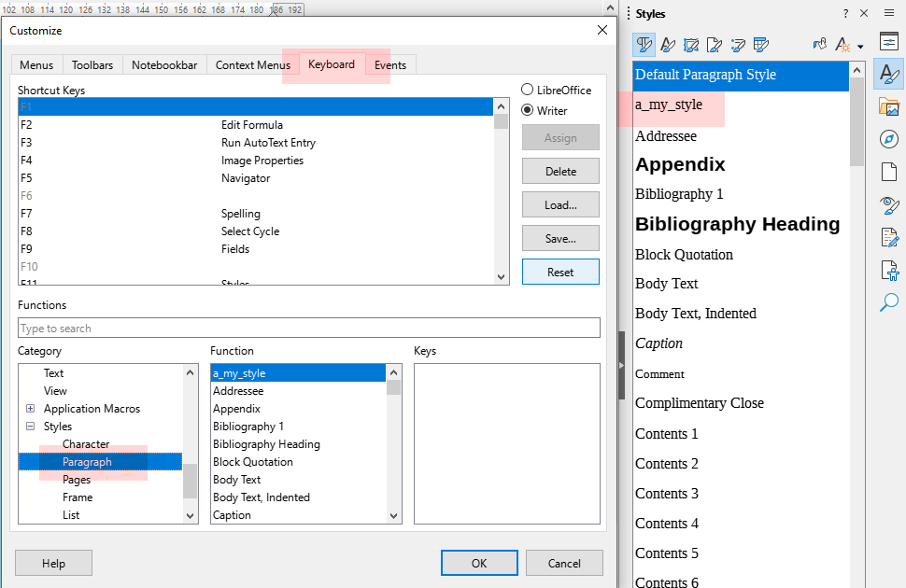Select Pages under Styles category
Viewport: 906px width, 588px height.
[77, 480]
